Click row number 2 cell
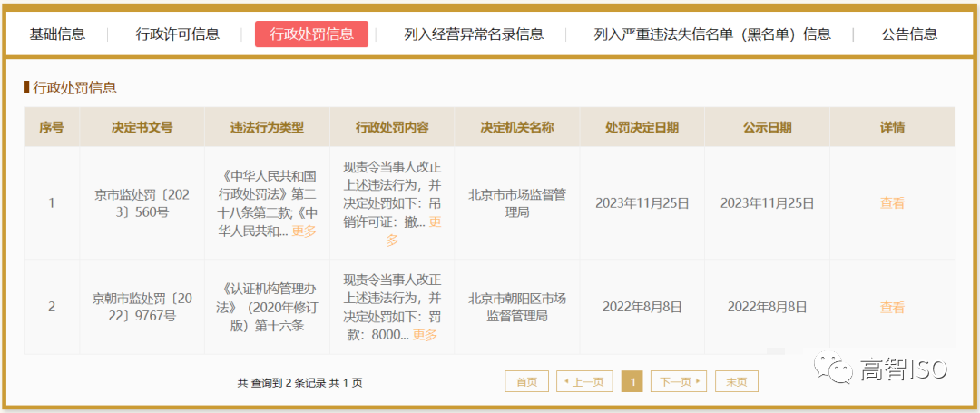This screenshot has width=980, height=413. pyautogui.click(x=52, y=307)
